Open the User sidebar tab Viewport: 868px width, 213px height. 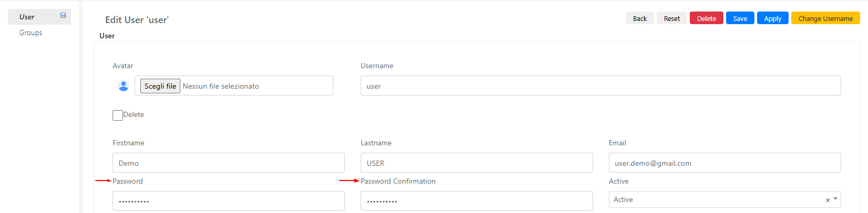point(39,17)
